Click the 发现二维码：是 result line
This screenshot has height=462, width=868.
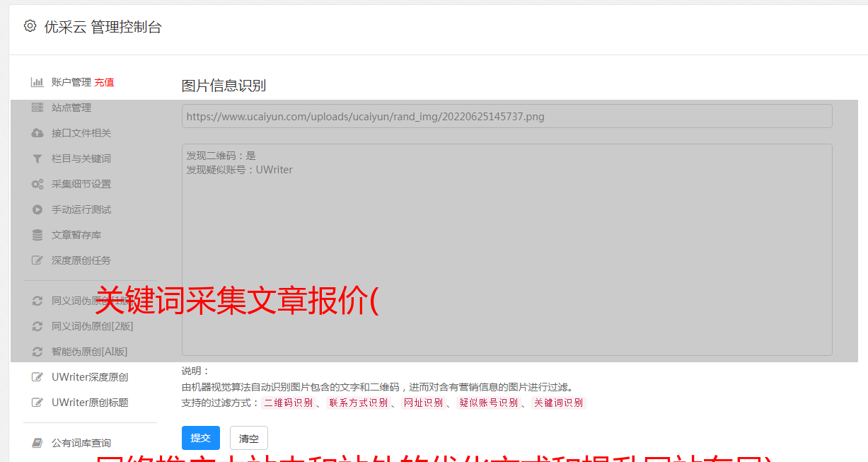pos(221,156)
